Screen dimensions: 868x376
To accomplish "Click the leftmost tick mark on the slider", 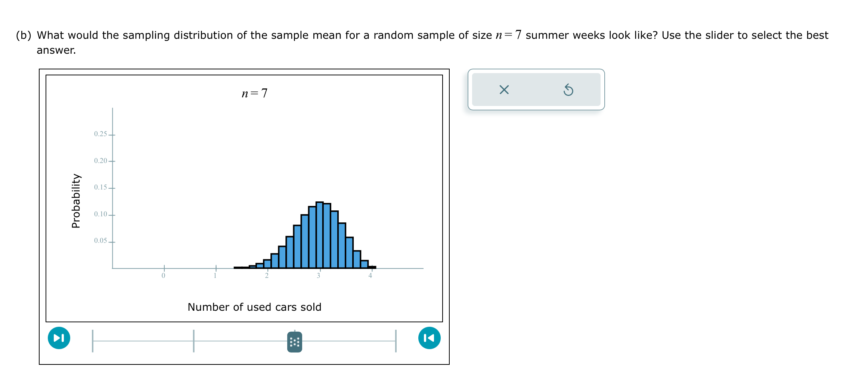I will (x=93, y=341).
